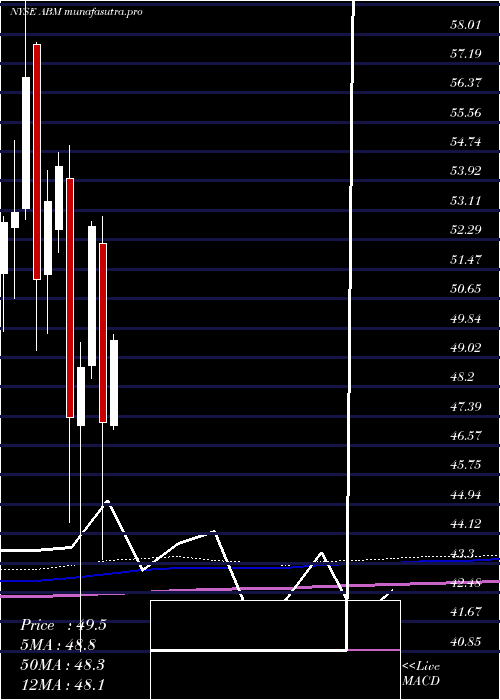The width and height of the screenshot is (500, 700).
Task: Click the red candlestick spanning 53.92 to 47.39
Action: click(70, 298)
